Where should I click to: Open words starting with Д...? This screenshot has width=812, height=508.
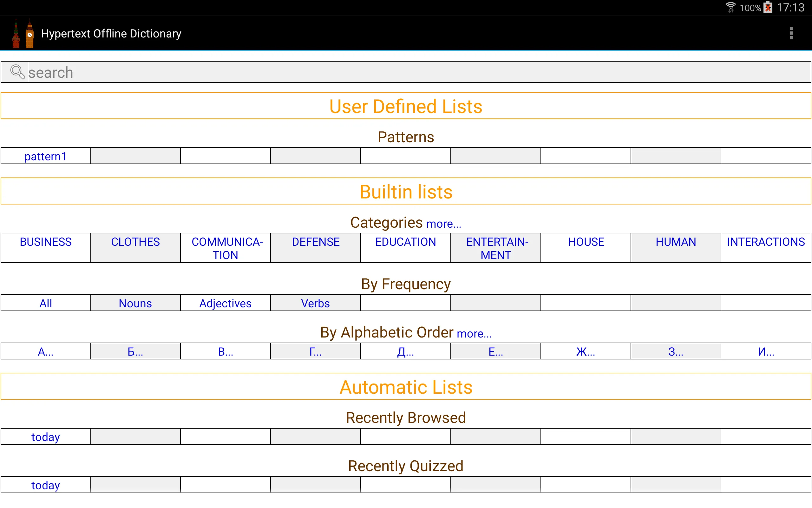[405, 352]
